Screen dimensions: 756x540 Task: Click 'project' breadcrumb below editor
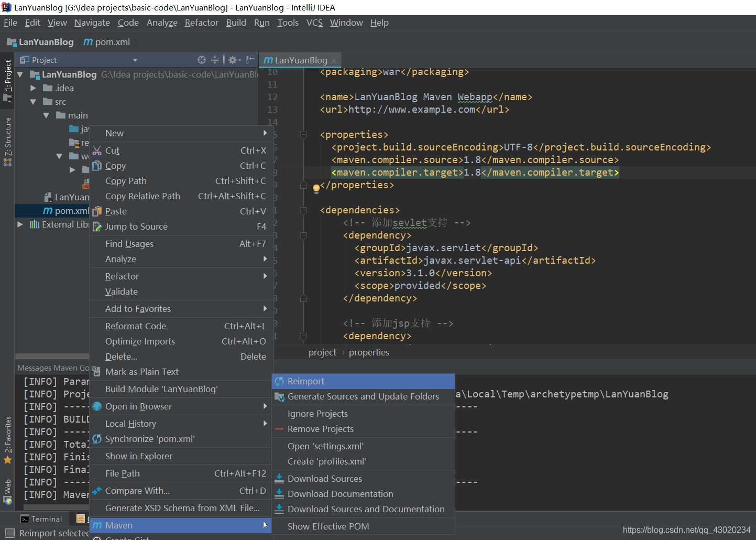click(x=322, y=352)
